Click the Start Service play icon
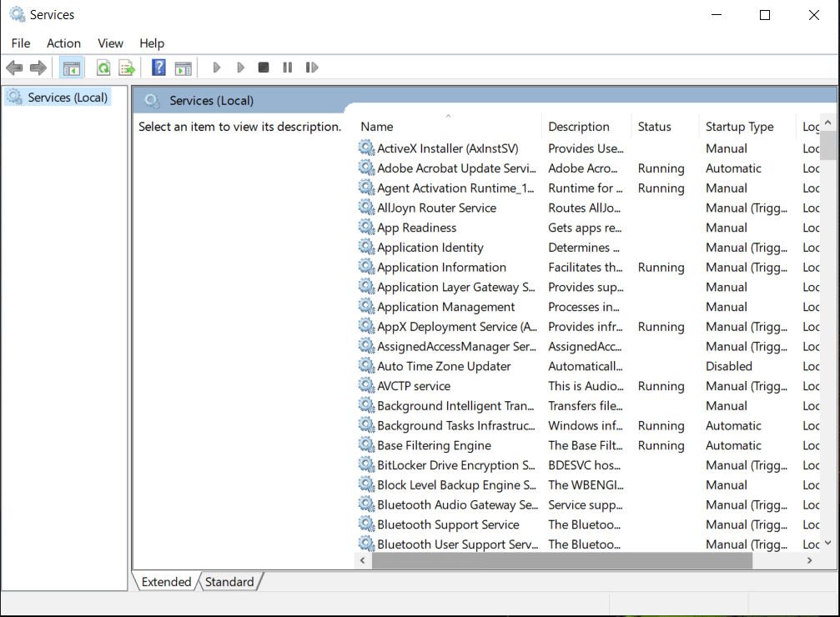Viewport: 840px width, 617px height. [x=216, y=68]
